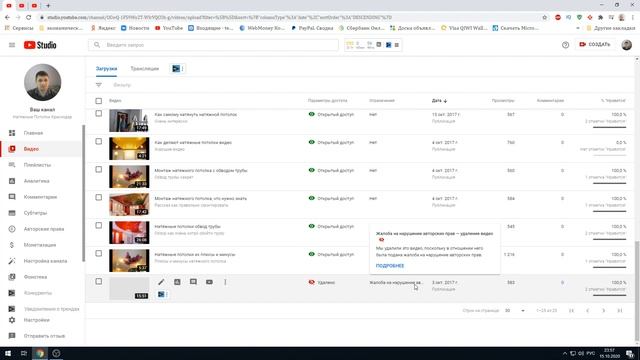640x360 pixels.
Task: Bookmark this page with the star icon
Action: [544, 18]
